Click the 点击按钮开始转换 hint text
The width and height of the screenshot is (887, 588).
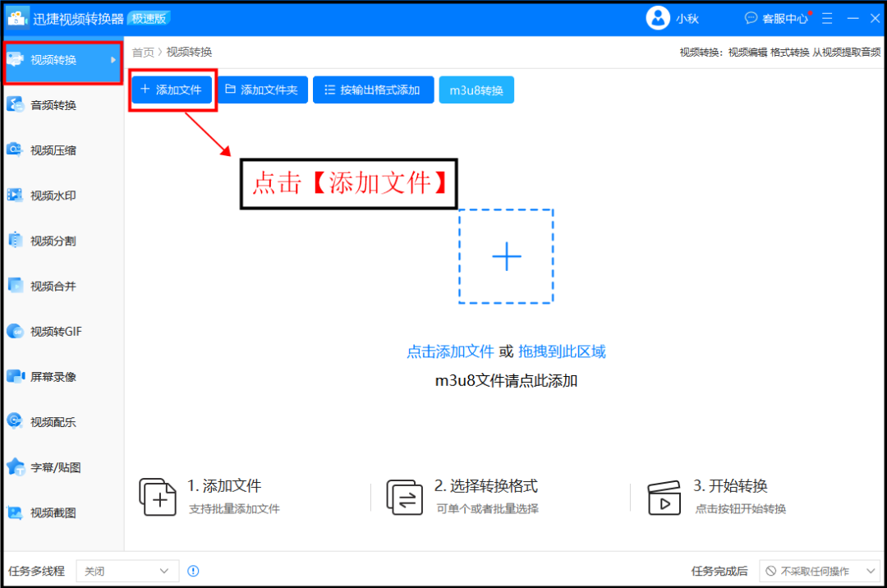pyautogui.click(x=741, y=509)
